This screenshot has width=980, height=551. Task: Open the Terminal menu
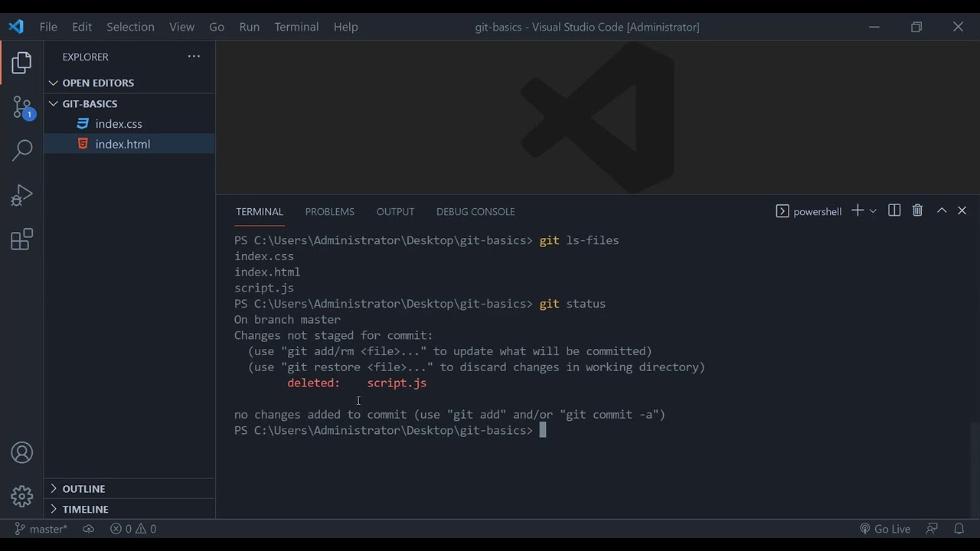tap(296, 27)
